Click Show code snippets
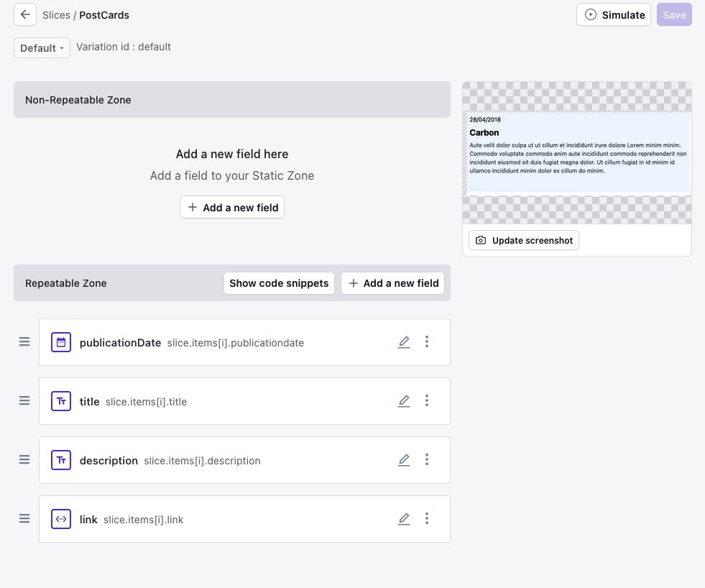Viewport: 705px width, 588px height. pos(279,283)
